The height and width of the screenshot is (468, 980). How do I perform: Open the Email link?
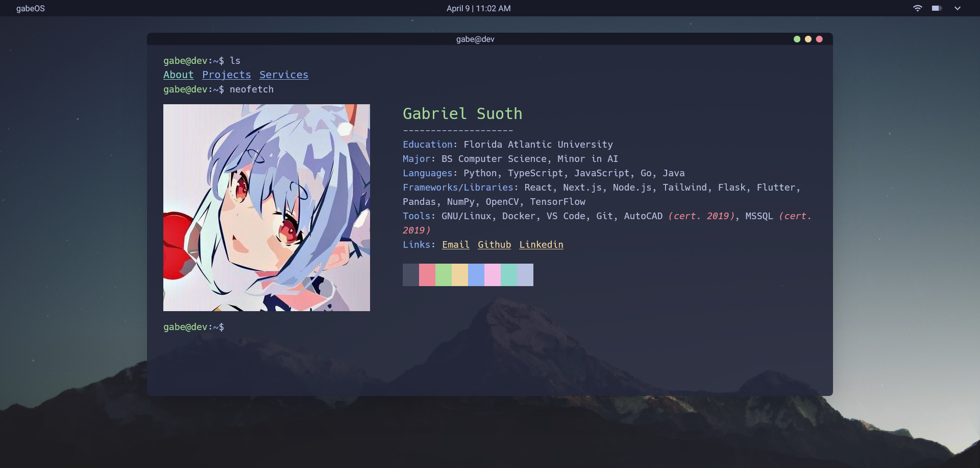[x=456, y=245]
